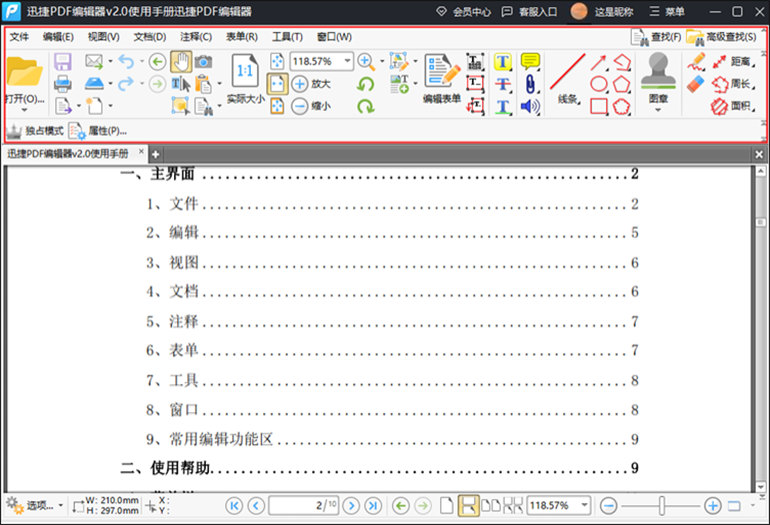Click the document vertical scrollbar
Image resolution: width=770 pixels, height=525 pixels.
(x=761, y=329)
